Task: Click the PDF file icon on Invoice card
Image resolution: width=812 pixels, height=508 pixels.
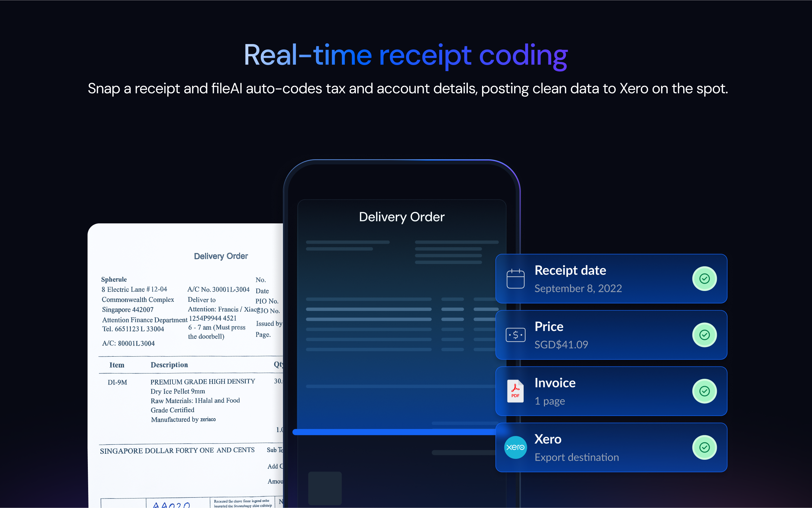Action: click(515, 391)
